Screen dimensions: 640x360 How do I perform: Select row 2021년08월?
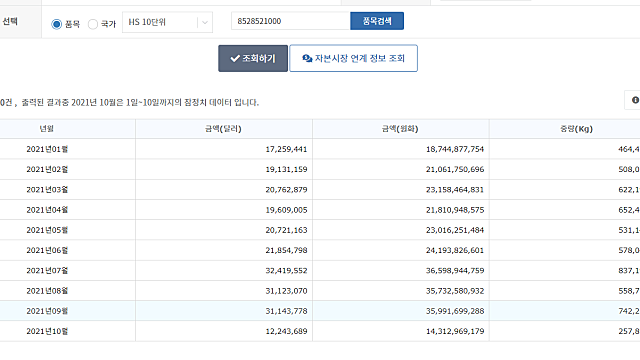tap(320, 291)
